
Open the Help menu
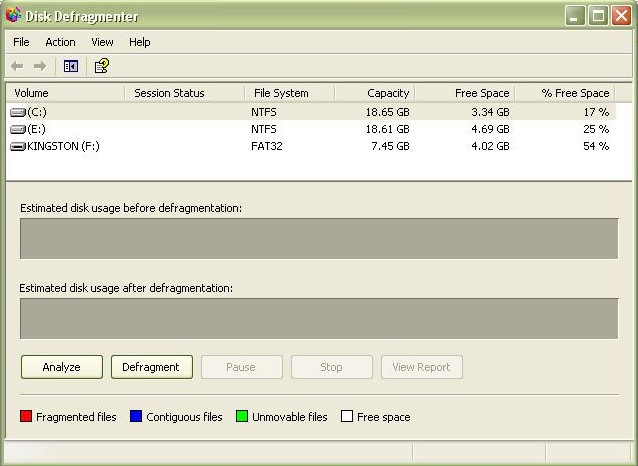click(139, 42)
